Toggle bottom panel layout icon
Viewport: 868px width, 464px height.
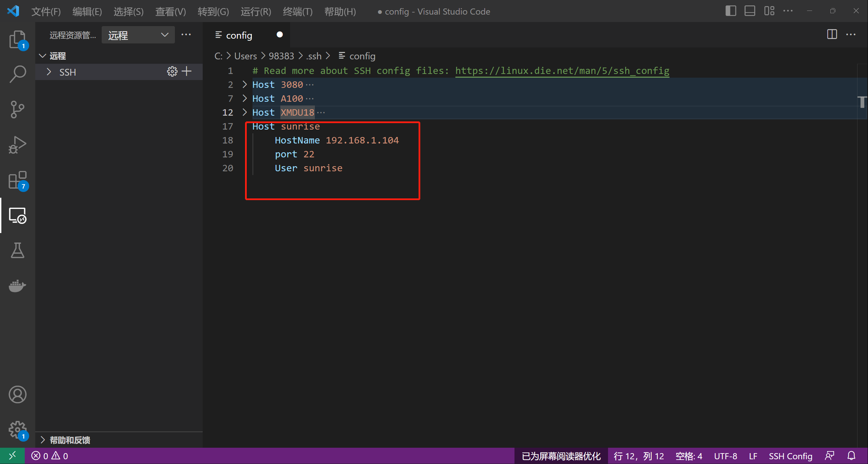750,11
